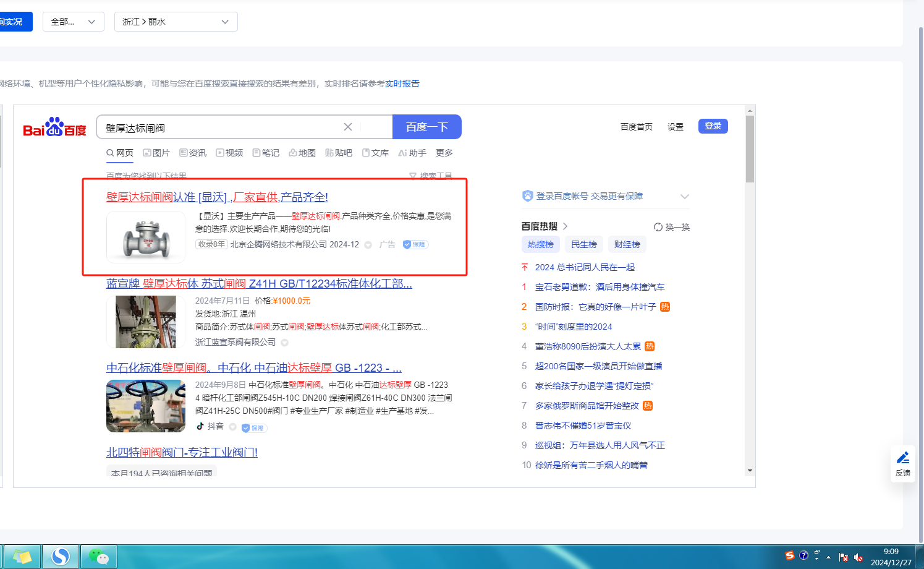Click the Sogou input method tray icon

click(789, 555)
